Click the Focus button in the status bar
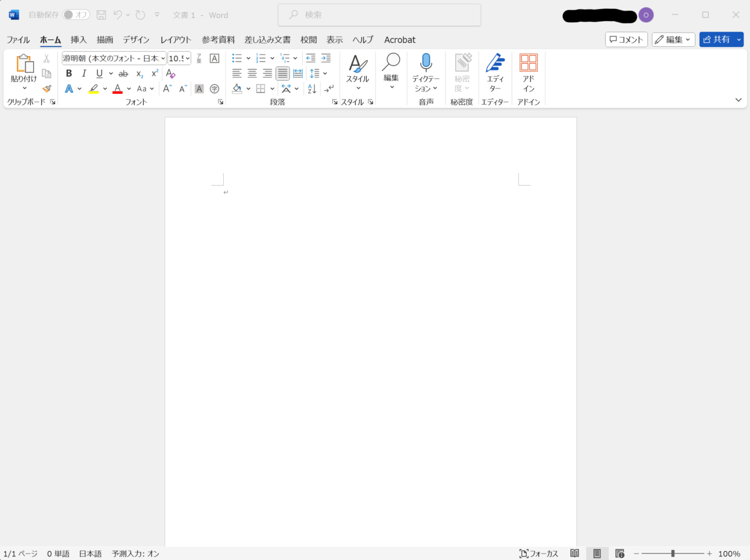Screen dimensions: 750x560 click(539, 554)
